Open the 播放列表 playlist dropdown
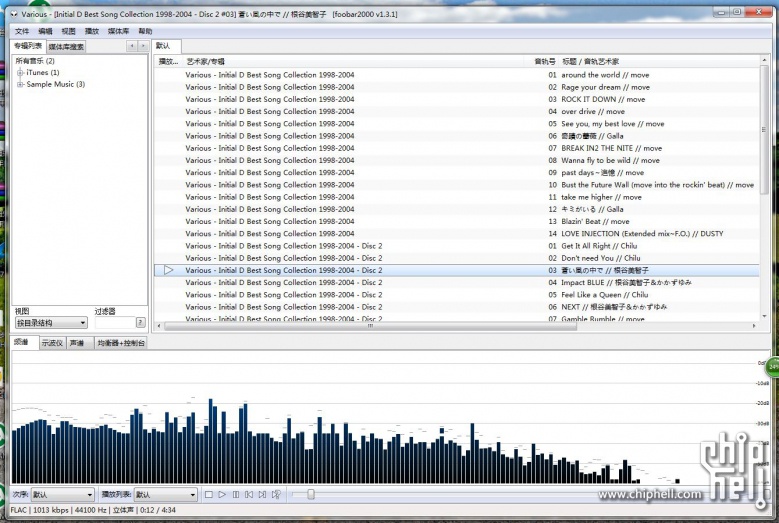This screenshot has width=779, height=523. [x=165, y=495]
